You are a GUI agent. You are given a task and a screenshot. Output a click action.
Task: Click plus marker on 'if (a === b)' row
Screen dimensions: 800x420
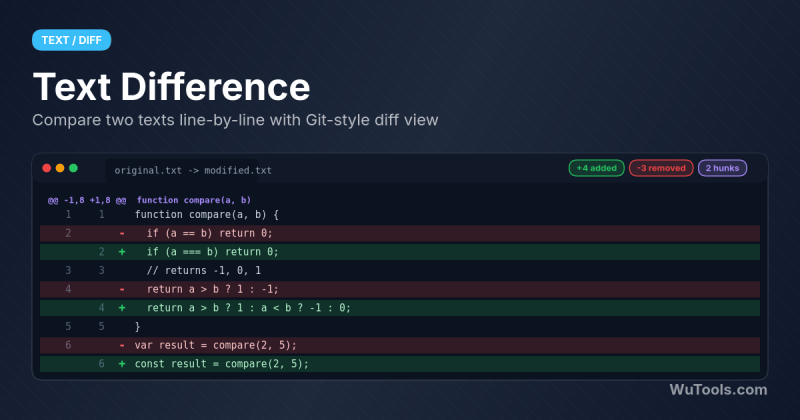click(122, 252)
